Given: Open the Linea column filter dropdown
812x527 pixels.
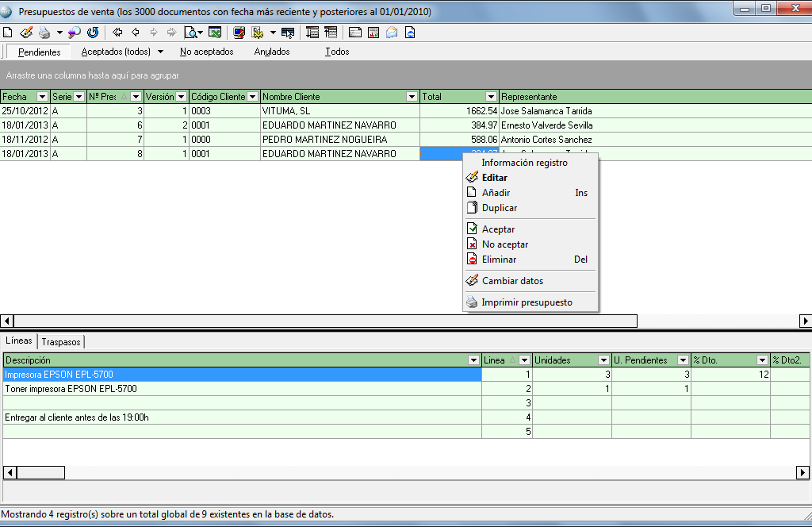Looking at the screenshot, I should (x=525, y=360).
